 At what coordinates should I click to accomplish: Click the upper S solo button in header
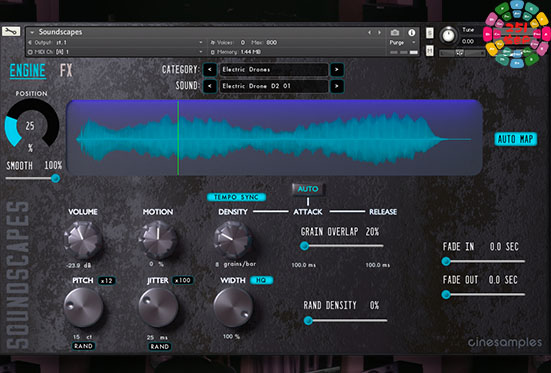coord(429,33)
